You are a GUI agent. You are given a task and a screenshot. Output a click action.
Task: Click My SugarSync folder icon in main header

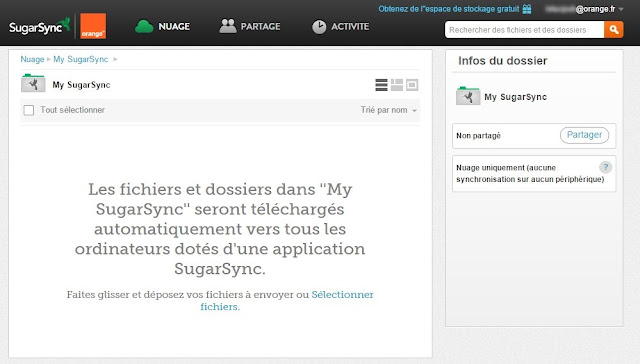tap(33, 83)
